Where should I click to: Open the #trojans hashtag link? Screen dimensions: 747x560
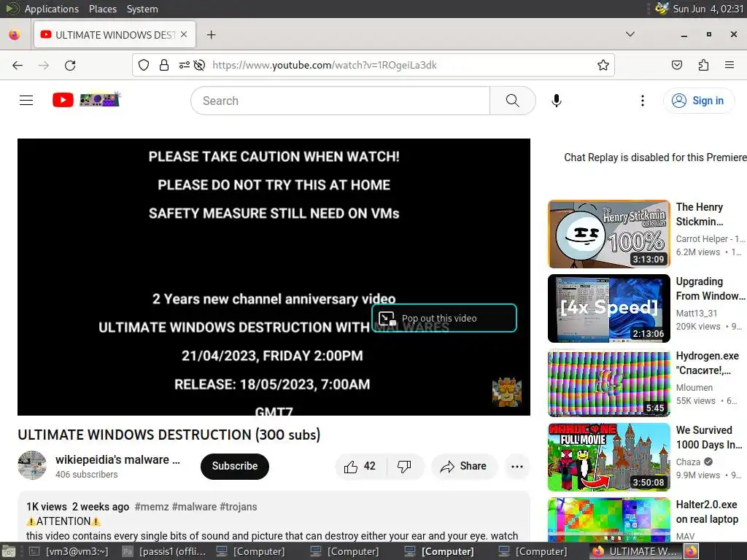[x=239, y=507]
